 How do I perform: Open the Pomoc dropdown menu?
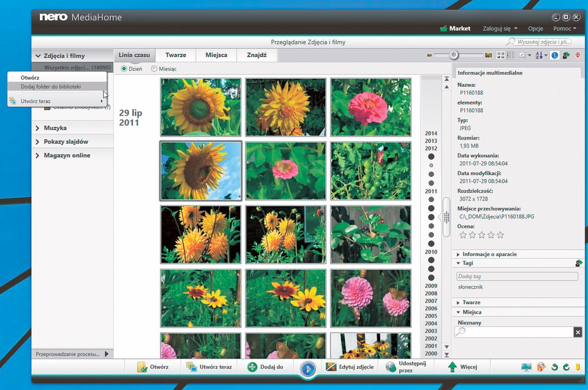click(565, 28)
